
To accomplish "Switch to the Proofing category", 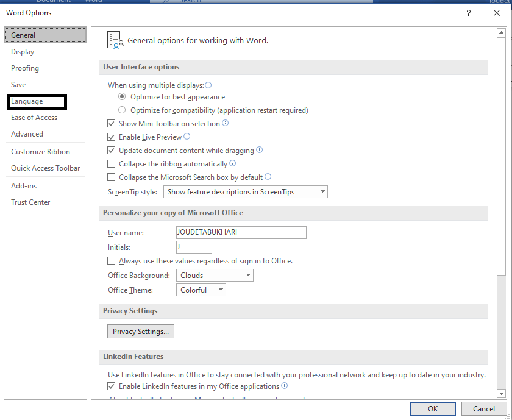I will point(24,68).
